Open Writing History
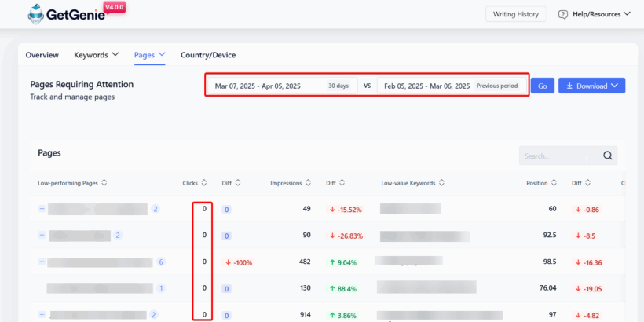Viewport: 644px width, 322px height. 516,14
